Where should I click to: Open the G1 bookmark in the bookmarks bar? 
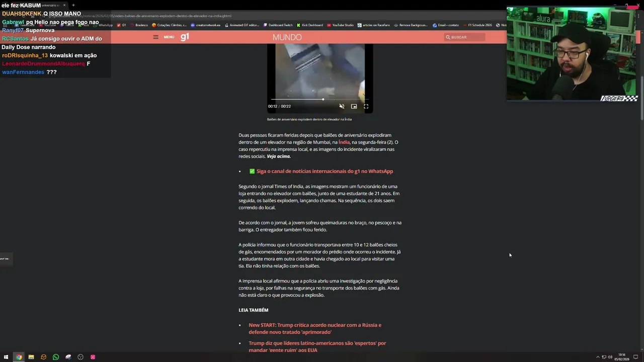(x=122, y=25)
